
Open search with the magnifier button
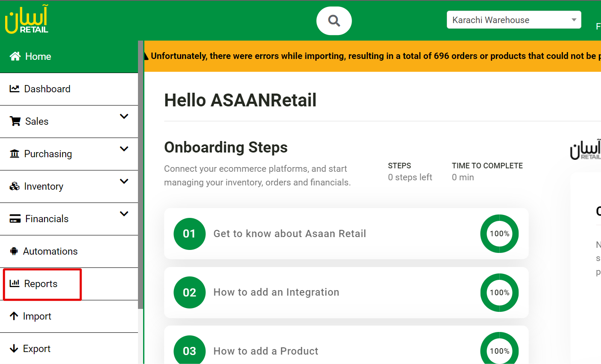coord(334,21)
